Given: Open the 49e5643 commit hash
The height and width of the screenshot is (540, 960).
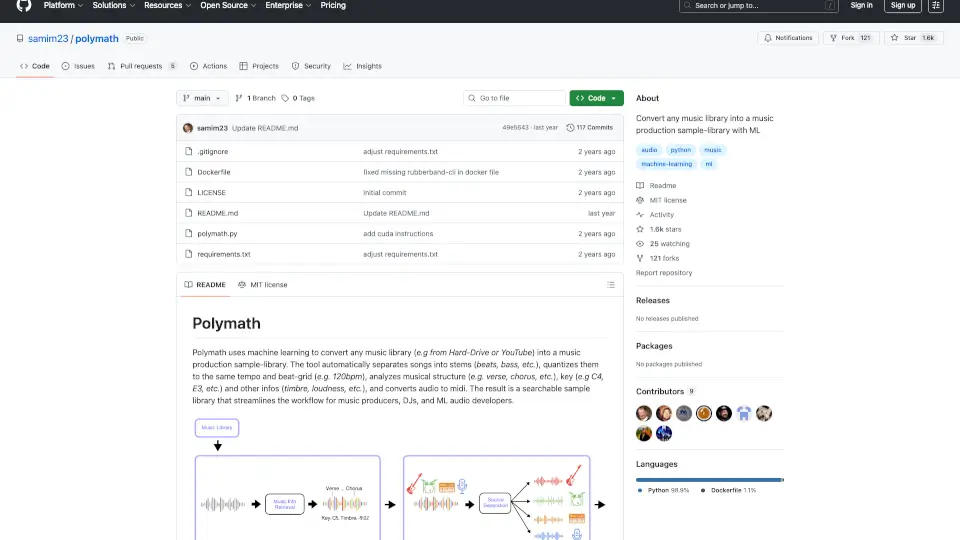Looking at the screenshot, I should click(x=515, y=127).
